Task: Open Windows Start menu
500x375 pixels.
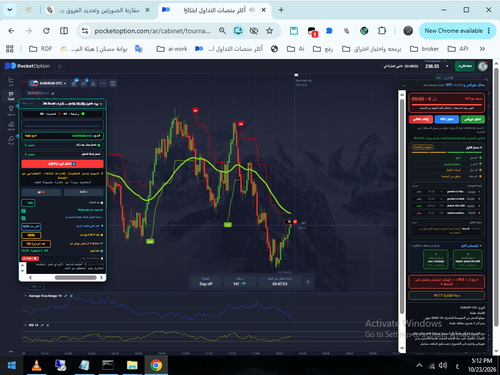Action: point(12,366)
